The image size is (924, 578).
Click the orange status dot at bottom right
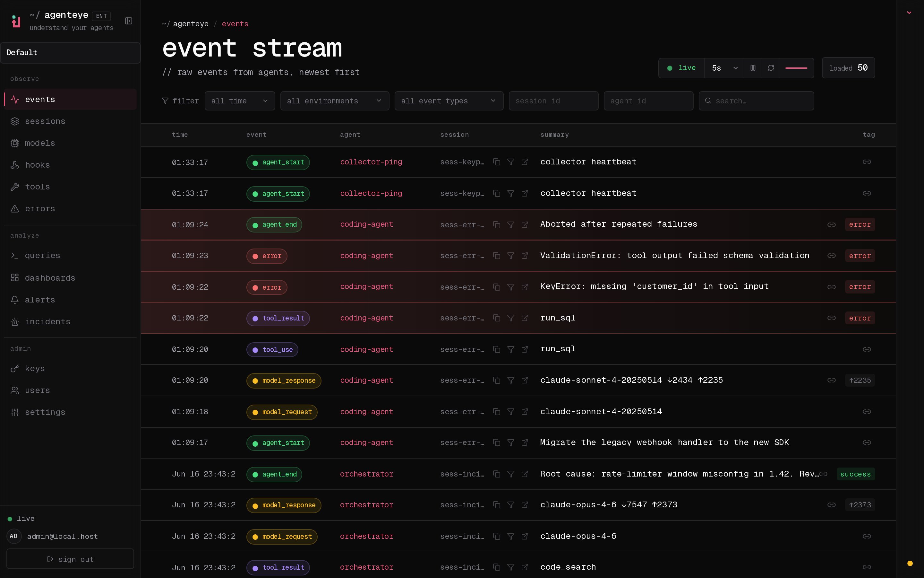coord(910,563)
